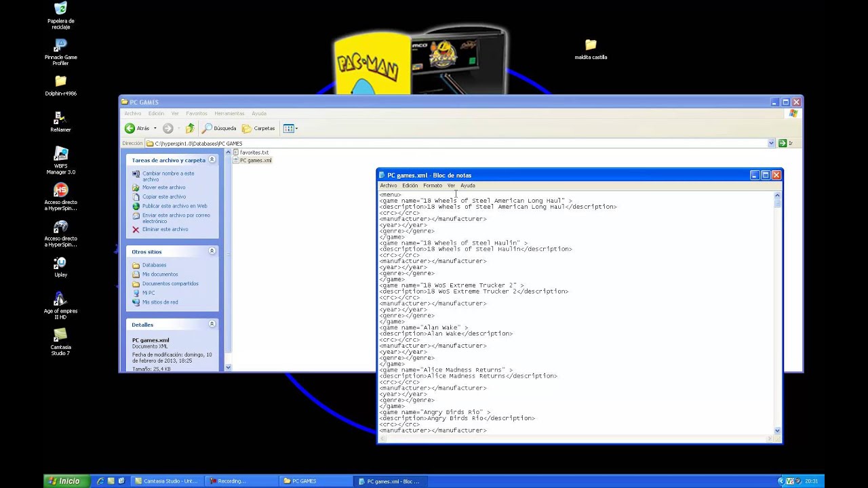Viewport: 868px width, 488px height.
Task: Open the address bar dropdown in Explorer
Action: click(771, 143)
